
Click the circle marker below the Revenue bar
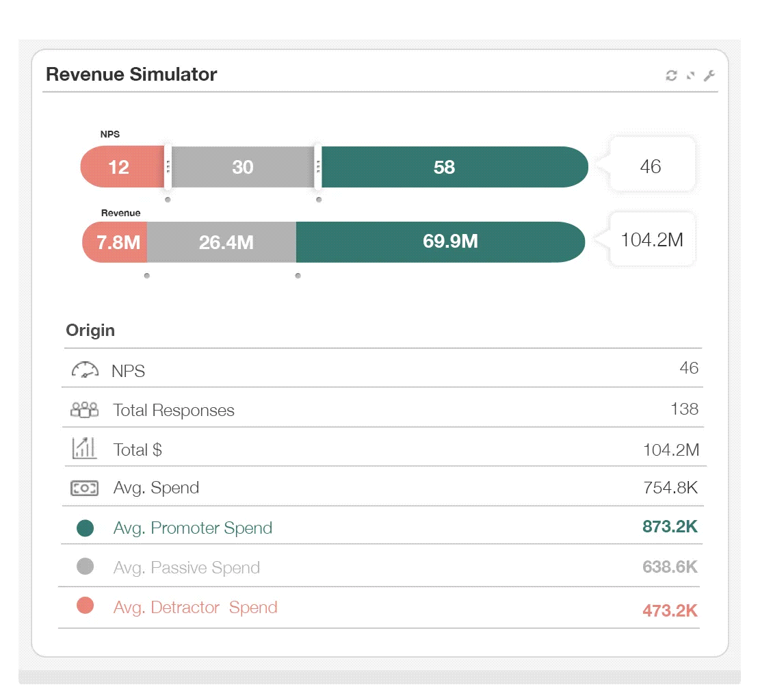click(146, 276)
